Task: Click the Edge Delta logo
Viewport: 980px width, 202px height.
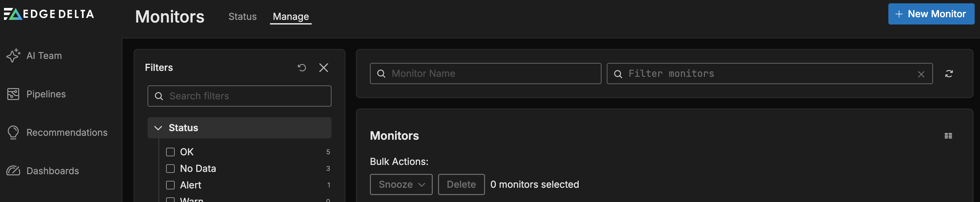Action: pos(49,14)
